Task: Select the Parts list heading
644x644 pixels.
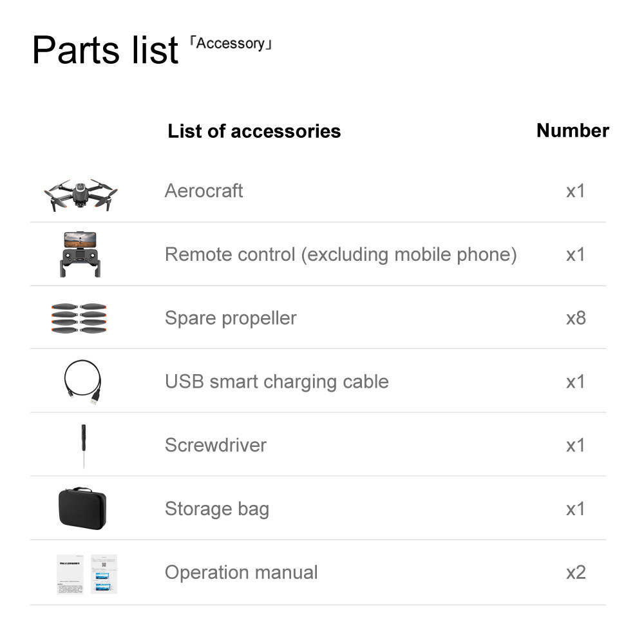Action: pos(105,50)
